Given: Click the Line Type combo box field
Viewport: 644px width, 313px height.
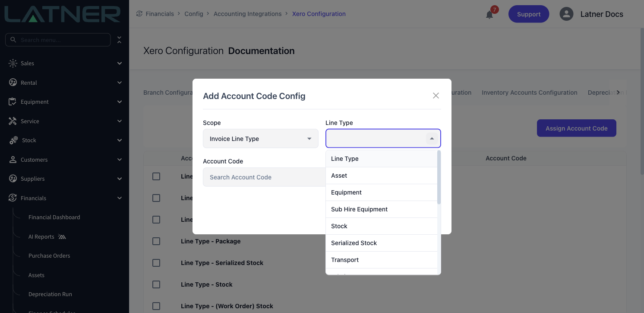Looking at the screenshot, I should point(383,139).
